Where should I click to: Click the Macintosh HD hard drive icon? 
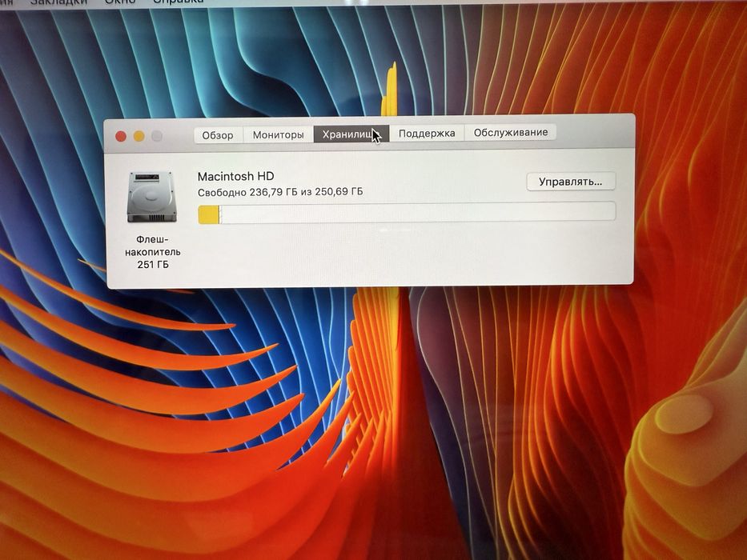[x=152, y=197]
